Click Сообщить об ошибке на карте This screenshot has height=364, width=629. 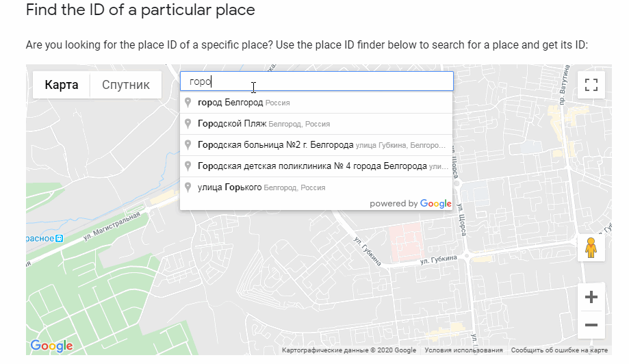point(559,350)
